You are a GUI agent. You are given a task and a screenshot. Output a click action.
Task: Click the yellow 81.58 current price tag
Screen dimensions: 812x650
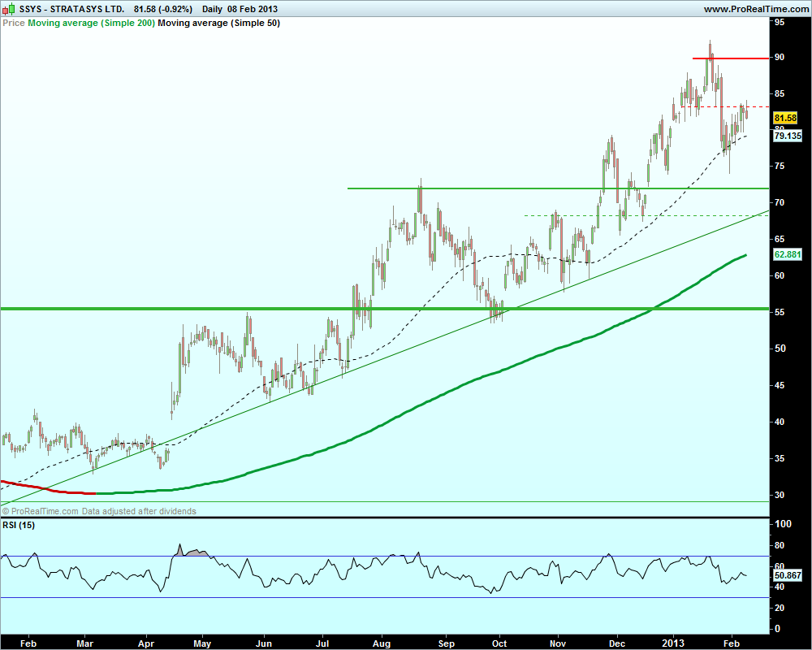(785, 118)
